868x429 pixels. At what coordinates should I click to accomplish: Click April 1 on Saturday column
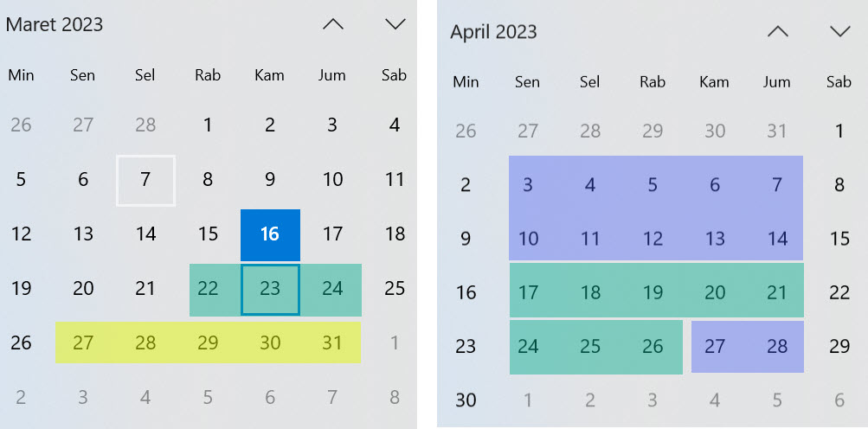(x=839, y=131)
